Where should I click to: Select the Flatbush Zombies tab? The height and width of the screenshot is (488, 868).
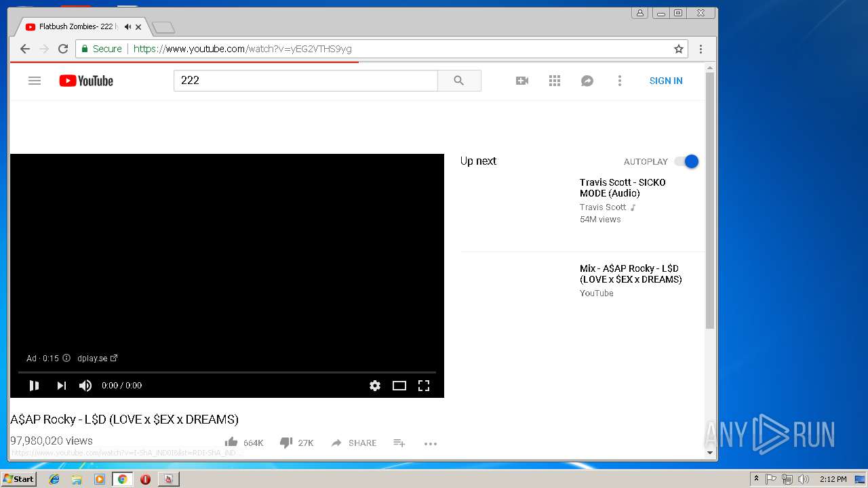coord(78,27)
